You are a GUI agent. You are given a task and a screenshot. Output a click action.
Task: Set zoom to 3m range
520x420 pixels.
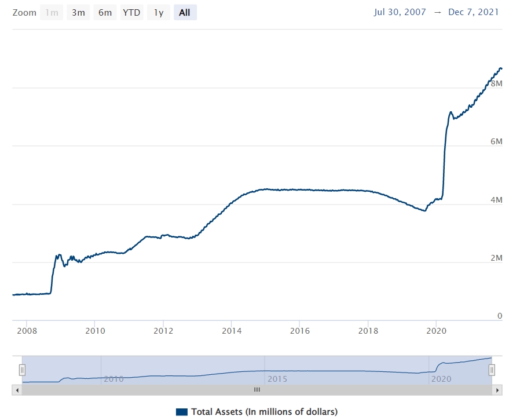tap(78, 12)
